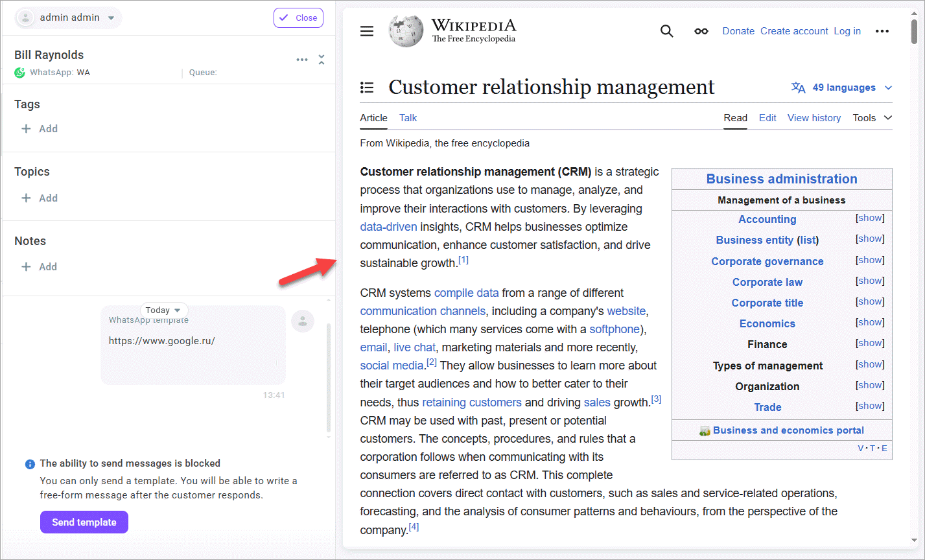Show the Business entity section
Screen dimensions: 925x560
click(870, 239)
